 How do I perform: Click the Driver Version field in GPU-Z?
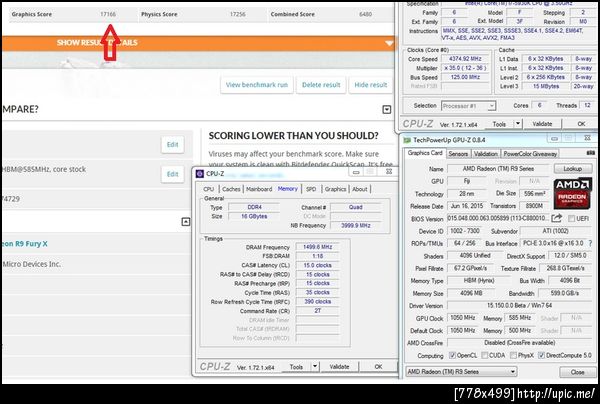[x=519, y=306]
